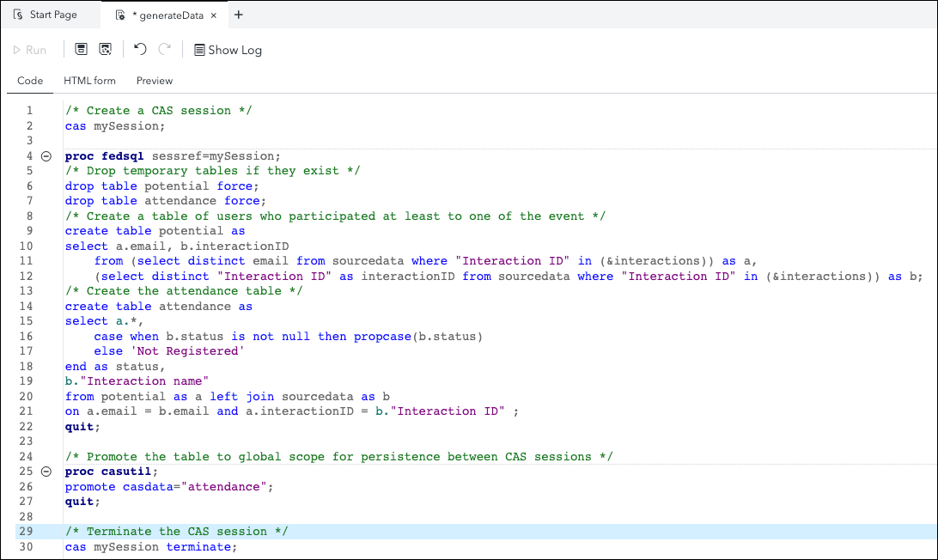Click the Save icon in toolbar
Viewport: 938px width, 560px height.
[x=81, y=50]
